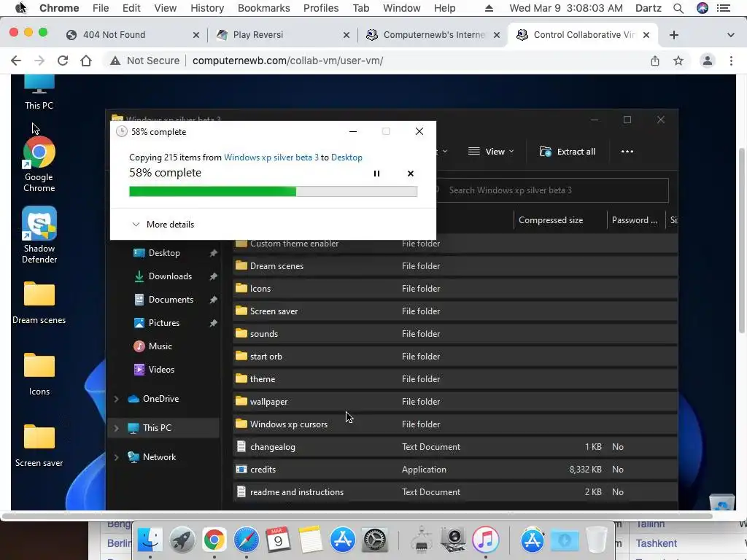Select Desktop in Explorer sidebar
The image size is (747, 560).
[164, 253]
